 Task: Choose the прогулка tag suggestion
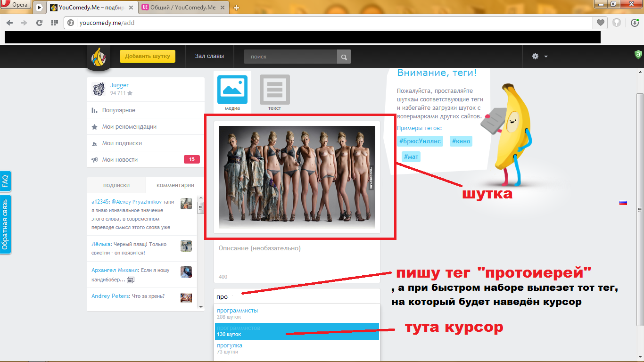click(230, 346)
